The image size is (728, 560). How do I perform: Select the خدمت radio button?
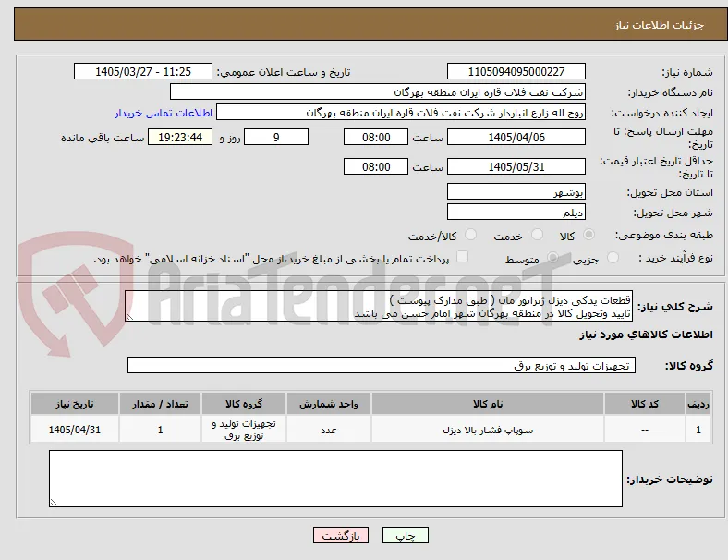click(x=537, y=235)
